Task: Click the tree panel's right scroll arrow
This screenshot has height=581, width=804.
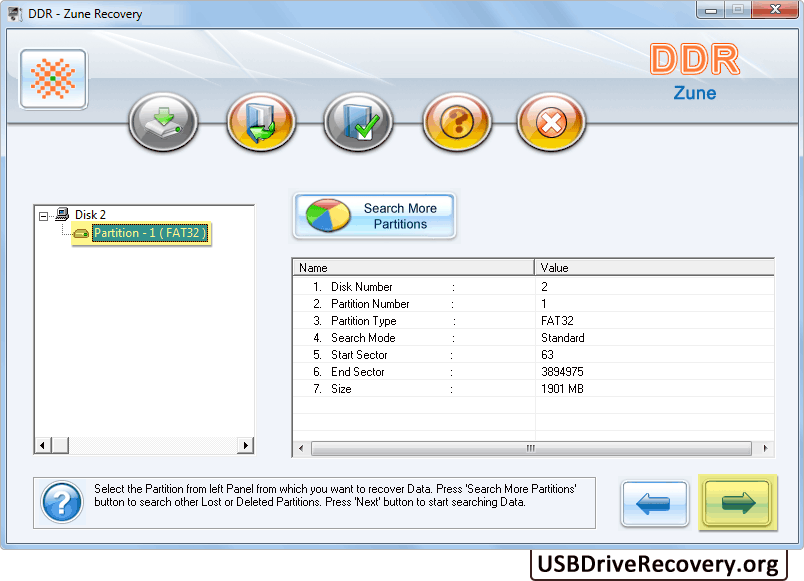Action: pos(246,445)
